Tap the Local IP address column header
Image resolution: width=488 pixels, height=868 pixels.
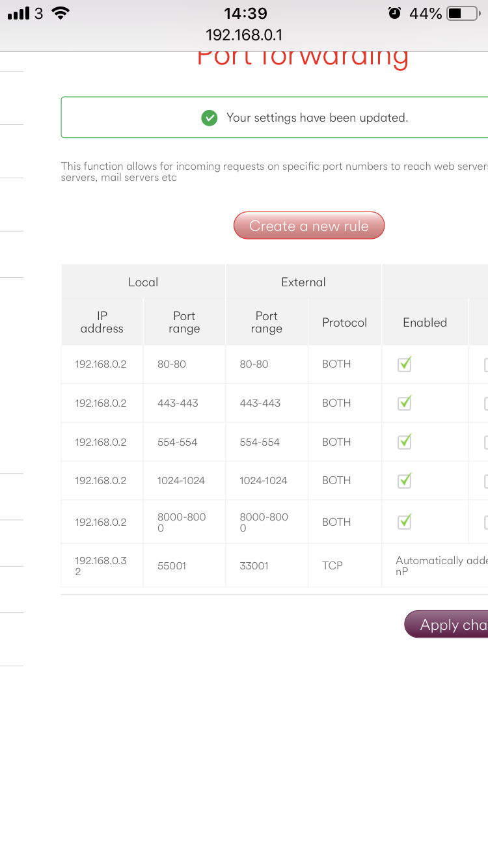click(102, 323)
